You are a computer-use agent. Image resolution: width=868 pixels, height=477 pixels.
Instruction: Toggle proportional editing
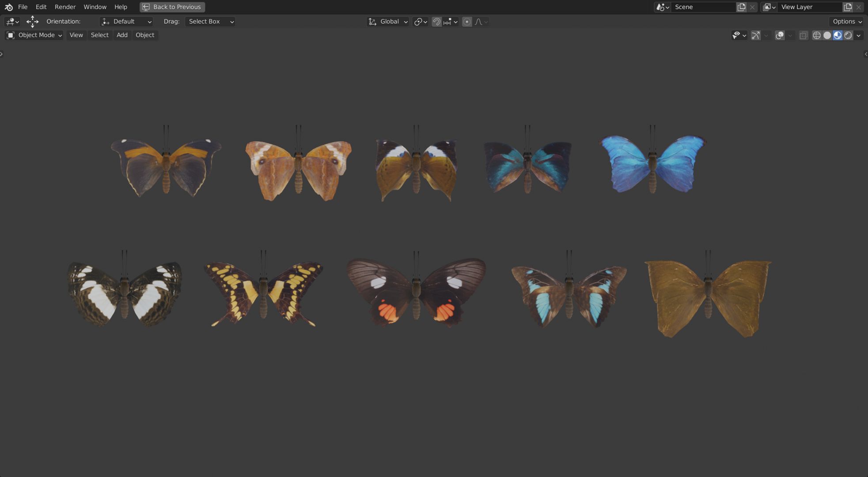point(467,22)
